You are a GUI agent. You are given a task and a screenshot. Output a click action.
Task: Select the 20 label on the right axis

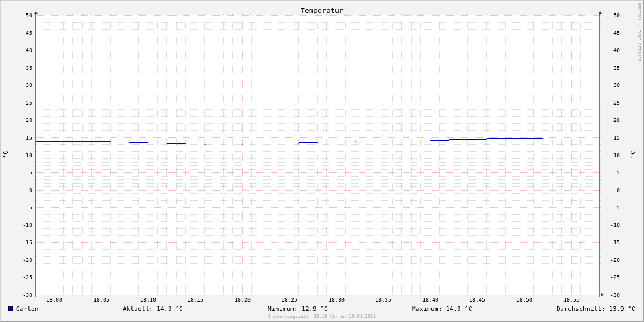617,120
